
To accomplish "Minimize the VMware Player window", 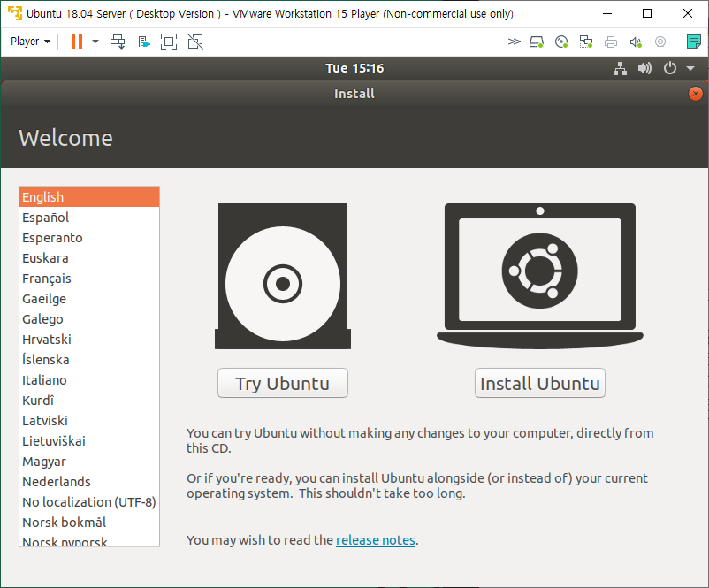I will [607, 13].
